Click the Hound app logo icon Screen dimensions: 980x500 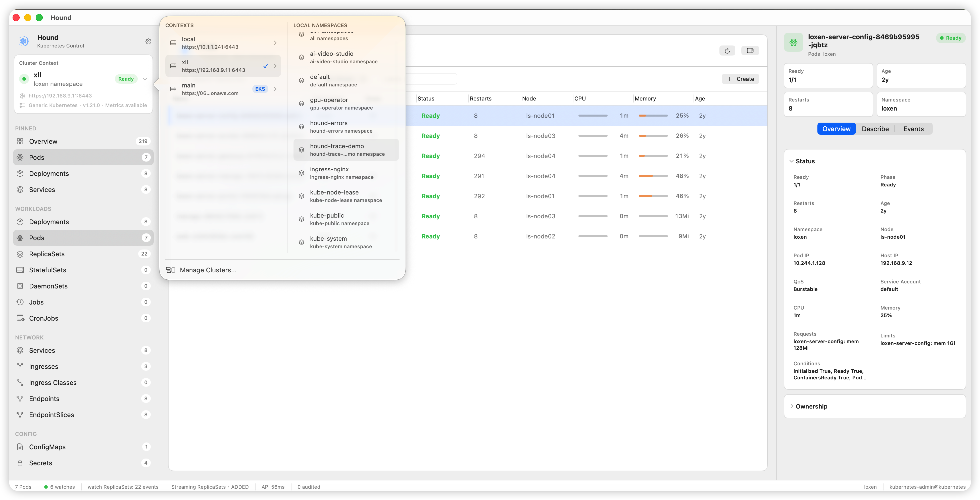pyautogui.click(x=24, y=41)
